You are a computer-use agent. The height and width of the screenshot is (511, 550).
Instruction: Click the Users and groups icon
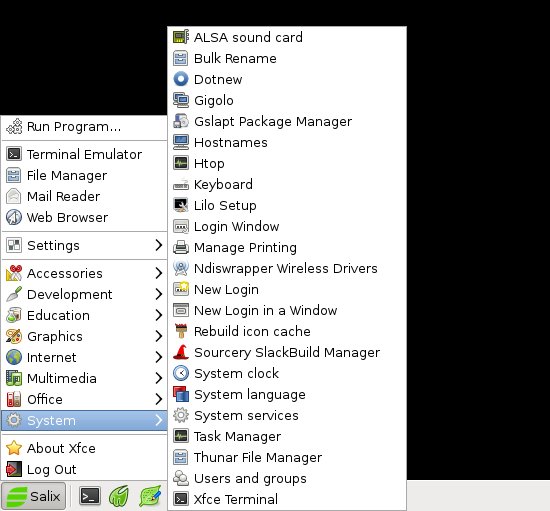click(x=181, y=478)
